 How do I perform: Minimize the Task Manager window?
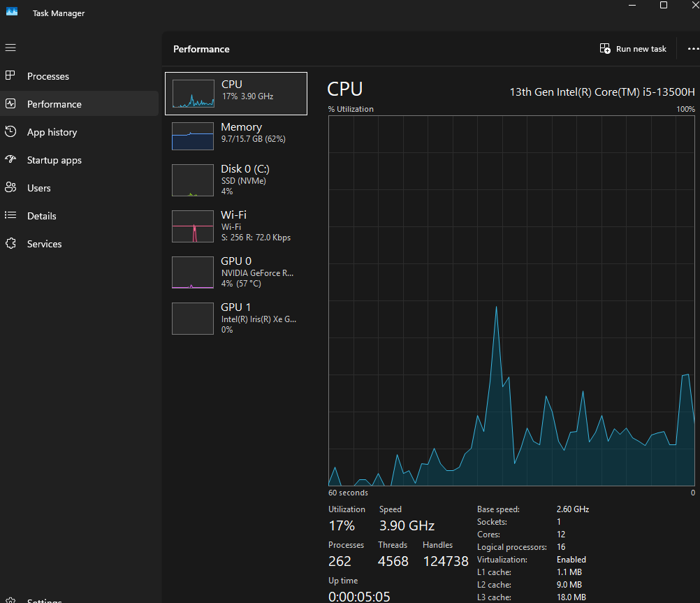632,6
